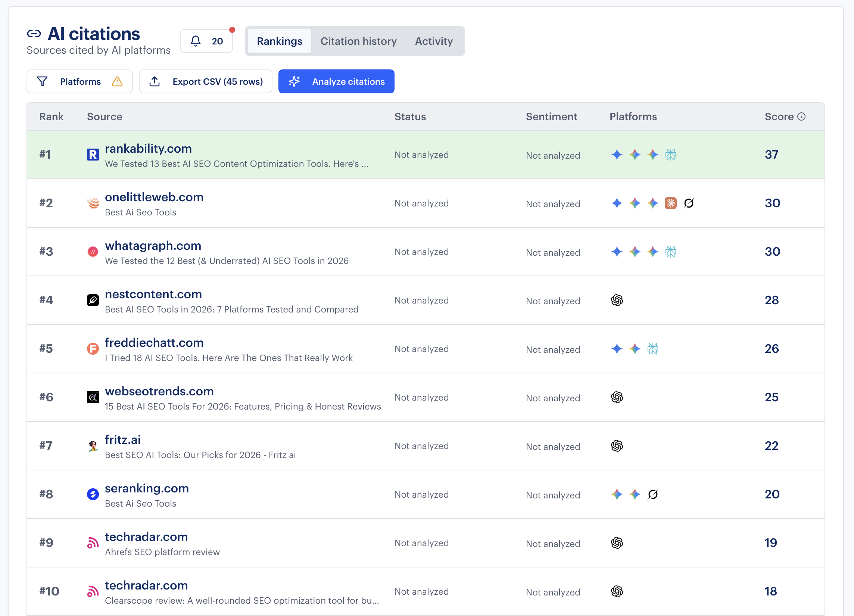Image resolution: width=854 pixels, height=616 pixels.
Task: Click the #1 rank cell
Action: tap(45, 155)
